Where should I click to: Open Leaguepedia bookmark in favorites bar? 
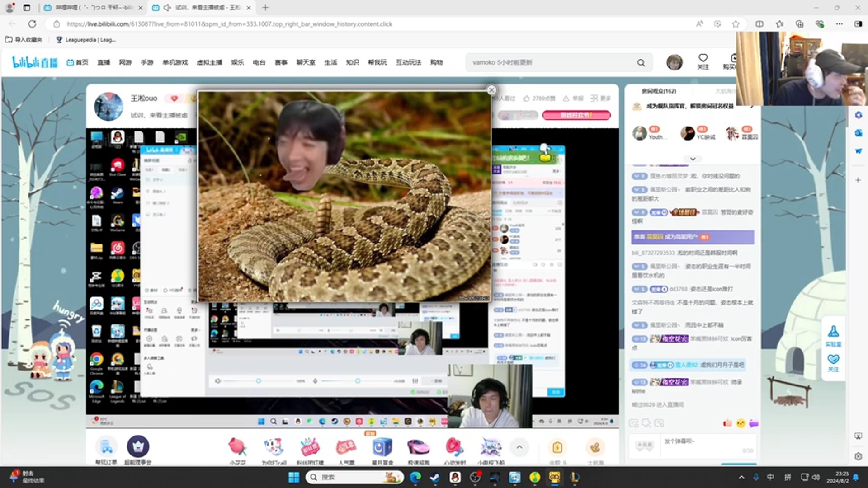click(85, 40)
